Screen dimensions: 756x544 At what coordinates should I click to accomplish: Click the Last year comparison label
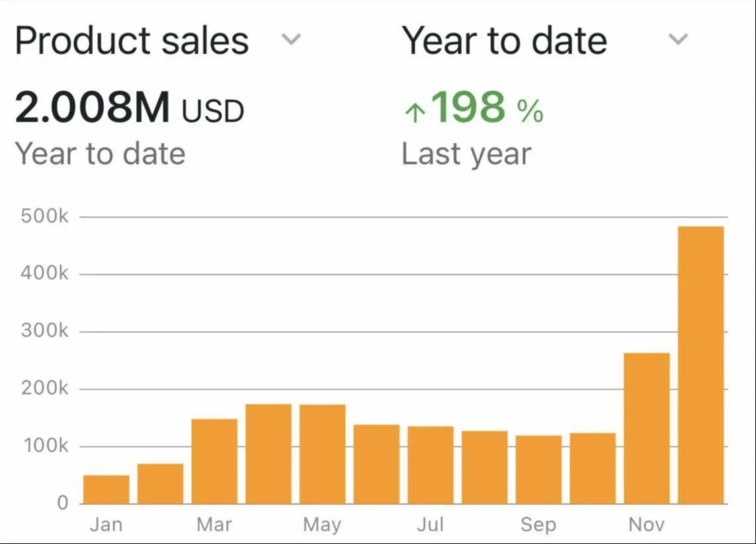pyautogui.click(x=466, y=154)
